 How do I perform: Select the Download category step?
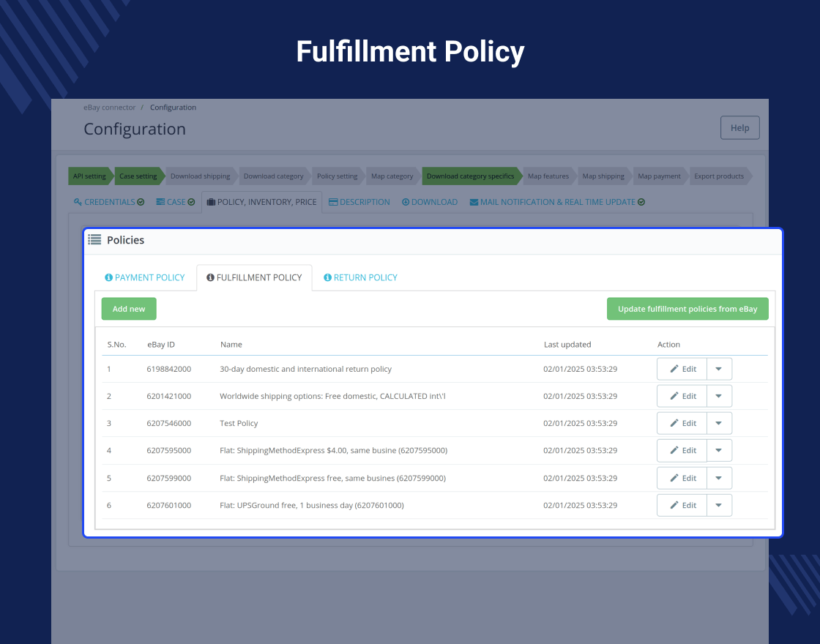coord(274,176)
